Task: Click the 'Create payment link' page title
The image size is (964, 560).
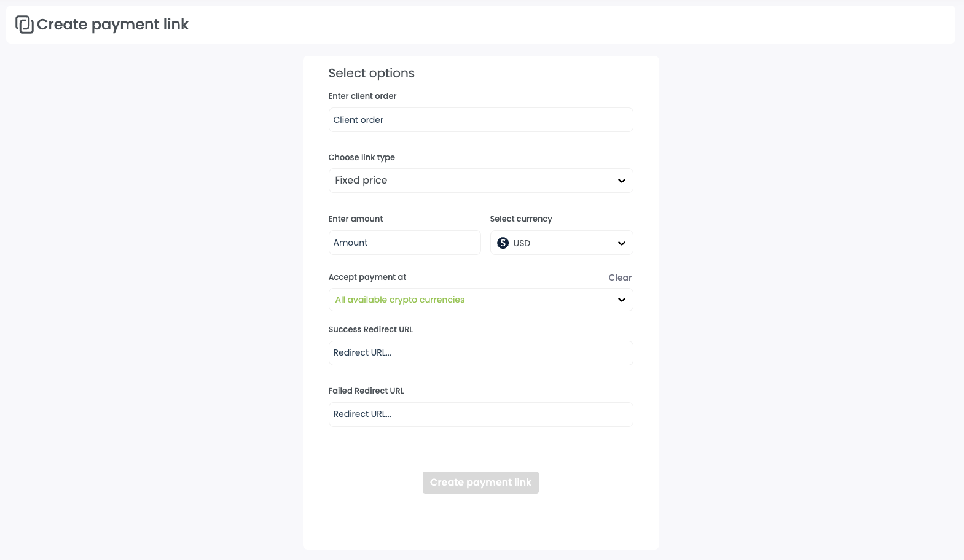Action: pyautogui.click(x=113, y=25)
